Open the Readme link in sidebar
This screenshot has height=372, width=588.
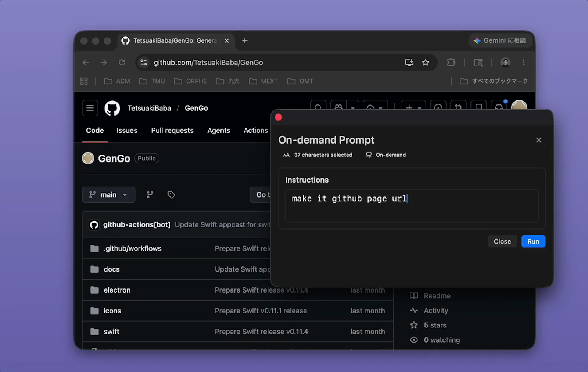(430, 296)
